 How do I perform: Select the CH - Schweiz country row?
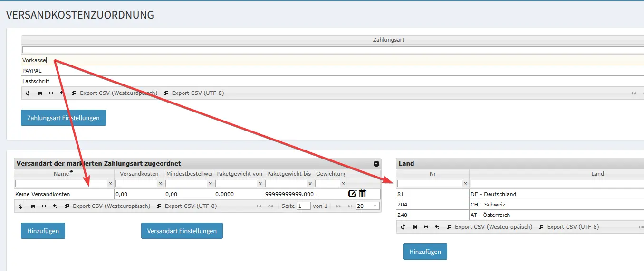tap(520, 205)
